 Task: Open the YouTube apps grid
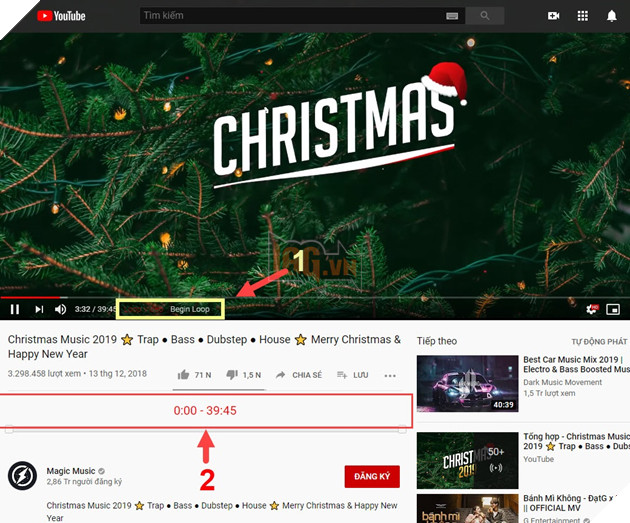583,16
